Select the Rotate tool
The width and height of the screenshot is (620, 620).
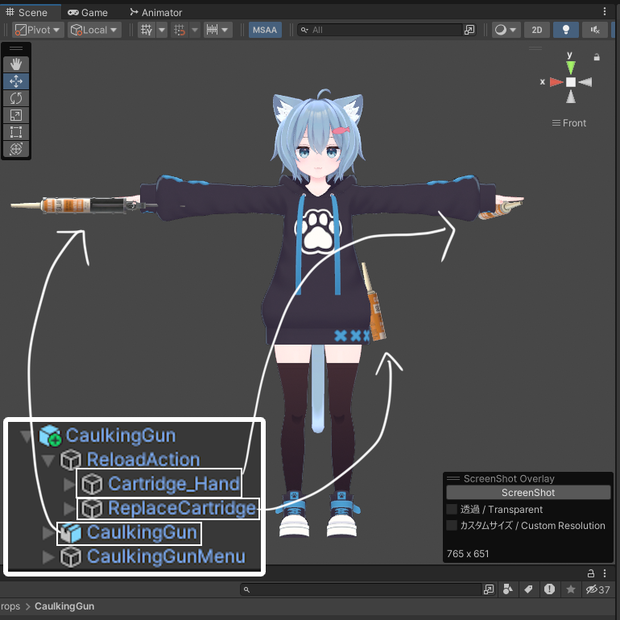(x=16, y=98)
